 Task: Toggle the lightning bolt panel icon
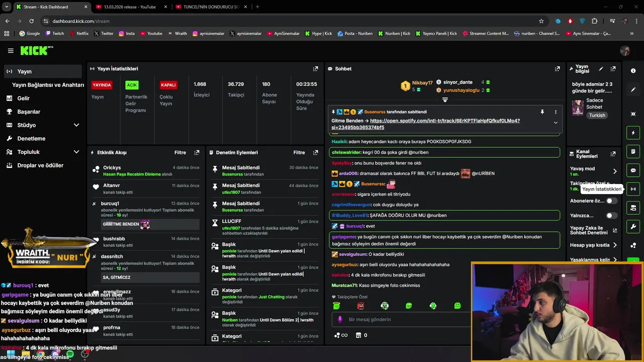pos(633,133)
